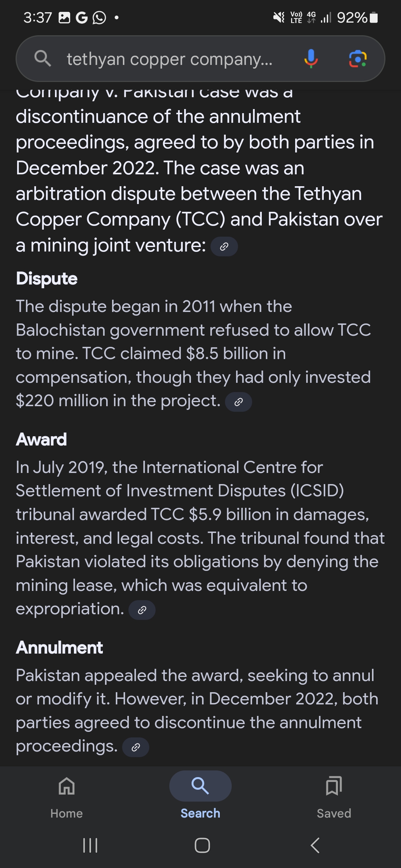Viewport: 401px width, 868px height.
Task: Tap the Android back navigation button
Action: click(x=315, y=845)
